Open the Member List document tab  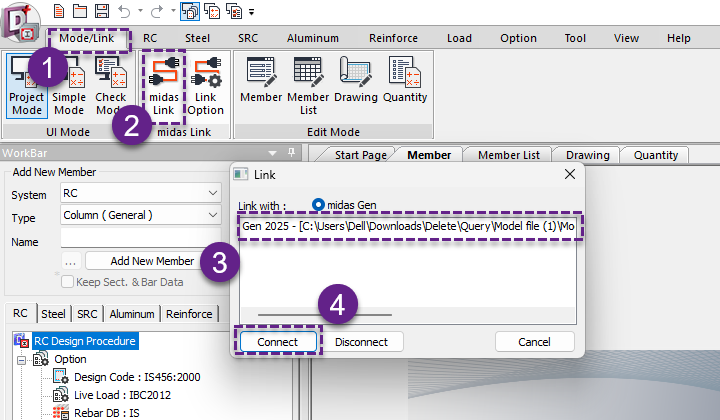509,155
